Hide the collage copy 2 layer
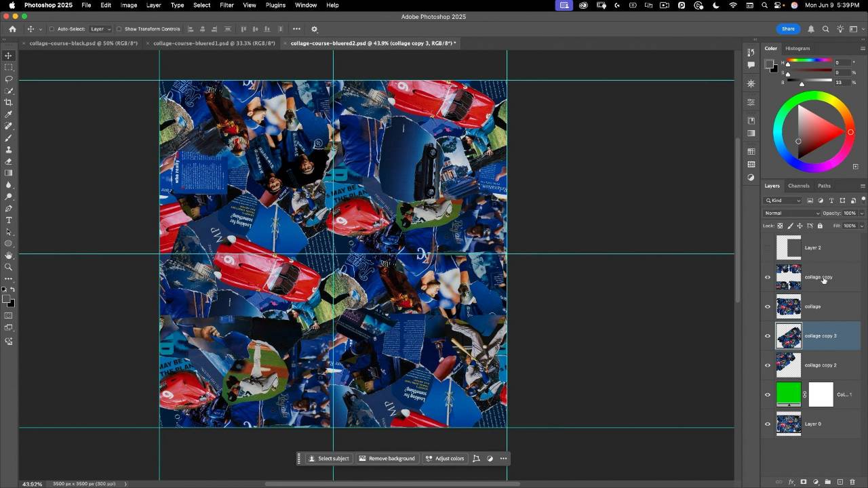868x488 pixels. pyautogui.click(x=768, y=365)
